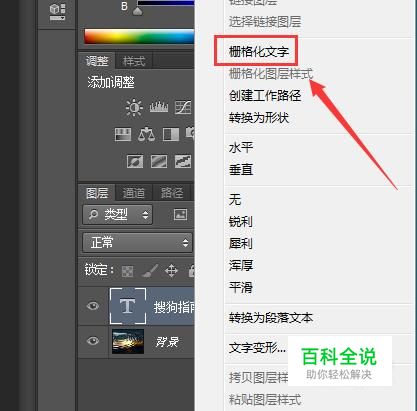The image size is (417, 411).
Task: Select the text layer T thumbnail
Action: pos(128,306)
